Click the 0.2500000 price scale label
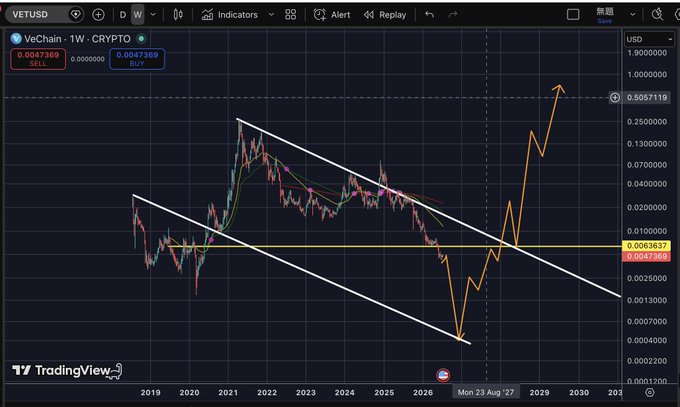The image size is (680, 407). [x=647, y=121]
